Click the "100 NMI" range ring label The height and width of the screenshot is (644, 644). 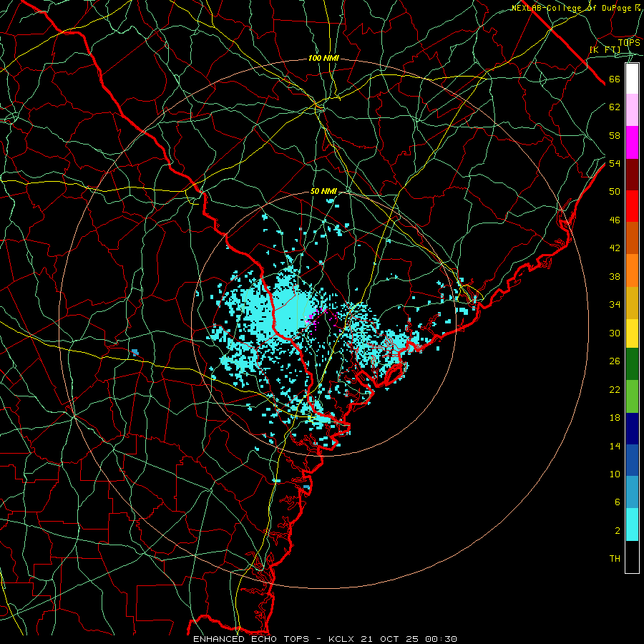click(323, 59)
